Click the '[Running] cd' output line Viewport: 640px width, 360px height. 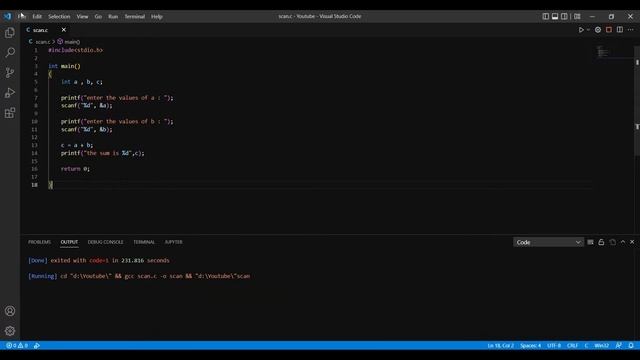(x=139, y=276)
